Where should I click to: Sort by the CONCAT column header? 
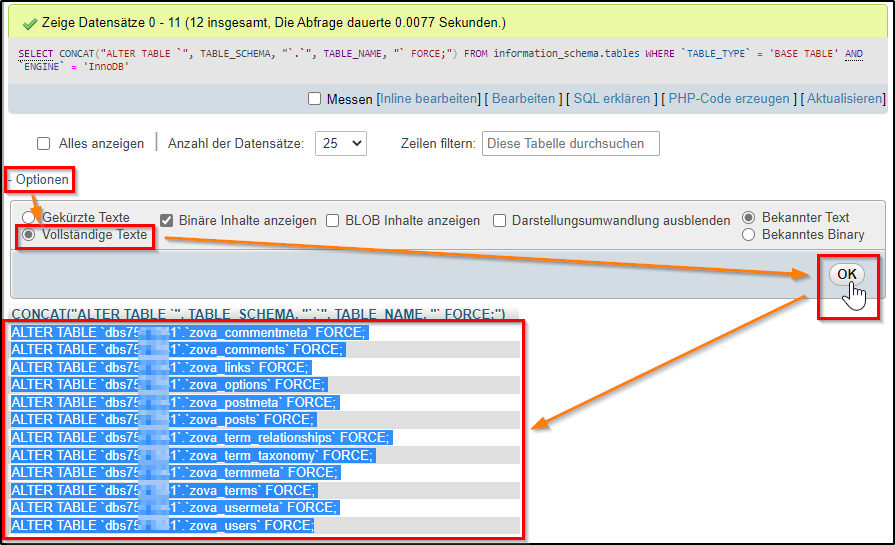[x=260, y=314]
